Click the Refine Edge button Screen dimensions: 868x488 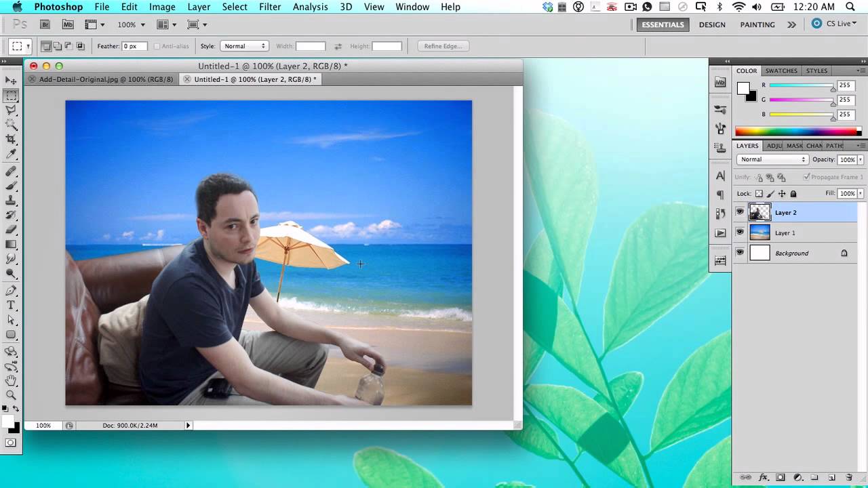point(443,46)
